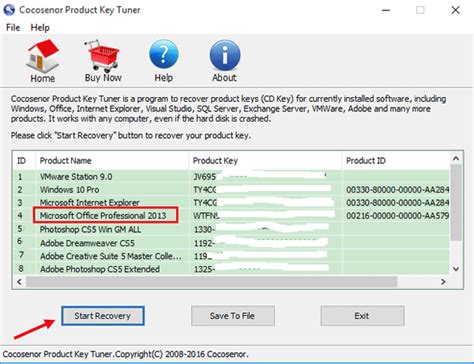Select the Microsoft Internet Explorer row
The width and height of the screenshot is (474, 364).
(231, 202)
